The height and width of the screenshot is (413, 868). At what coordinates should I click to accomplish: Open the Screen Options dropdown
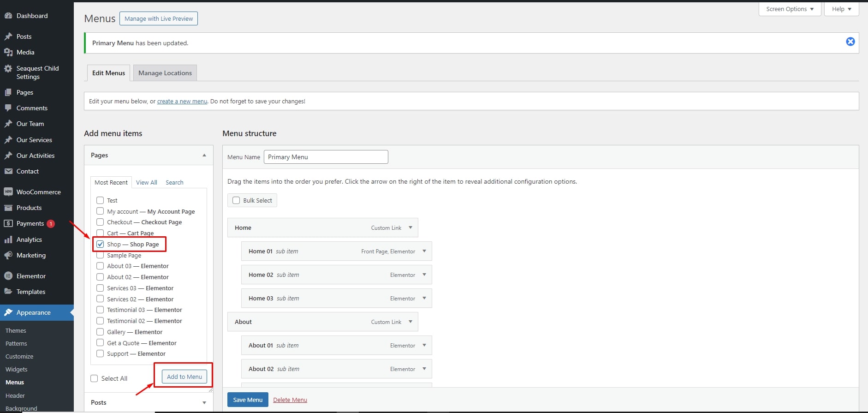[x=790, y=9]
